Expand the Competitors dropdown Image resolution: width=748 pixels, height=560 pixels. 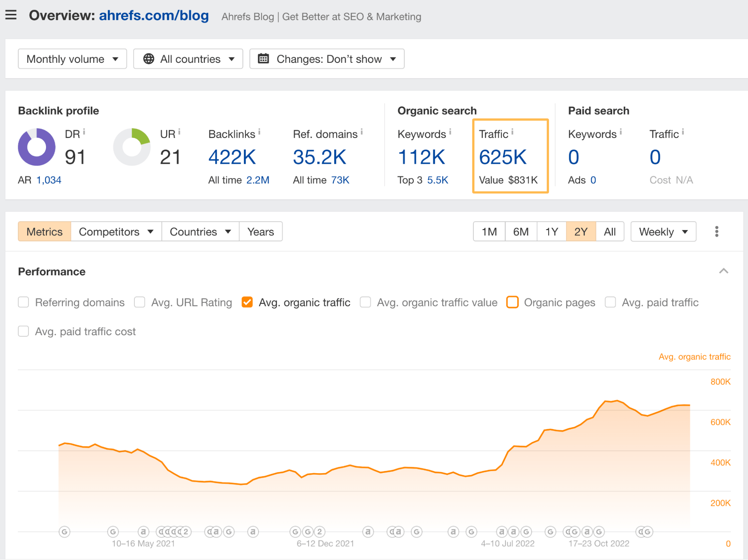pos(116,232)
